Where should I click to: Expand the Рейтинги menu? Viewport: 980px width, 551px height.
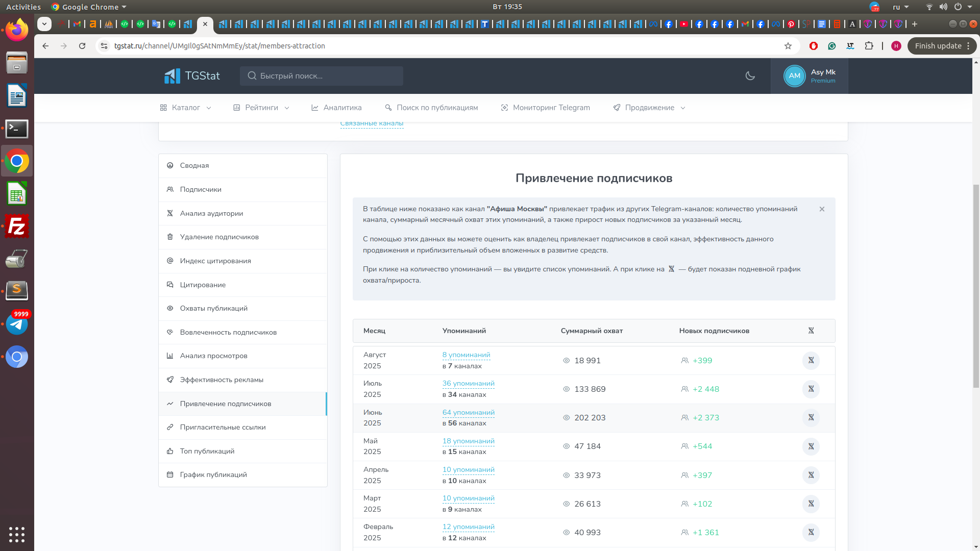pos(261,108)
